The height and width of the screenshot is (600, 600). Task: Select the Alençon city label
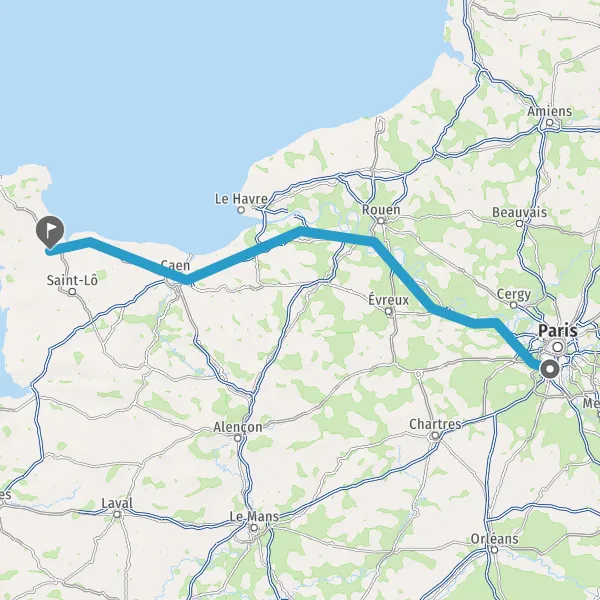238,427
